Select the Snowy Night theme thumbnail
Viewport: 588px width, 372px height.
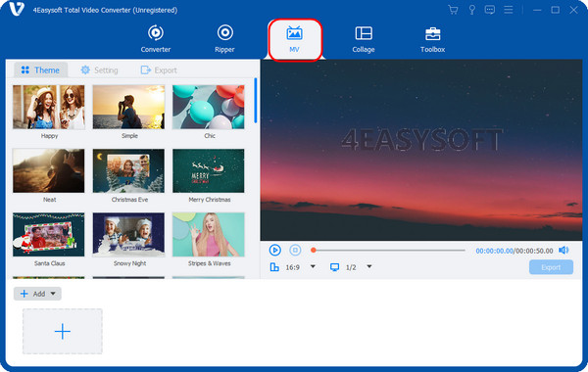click(x=128, y=235)
